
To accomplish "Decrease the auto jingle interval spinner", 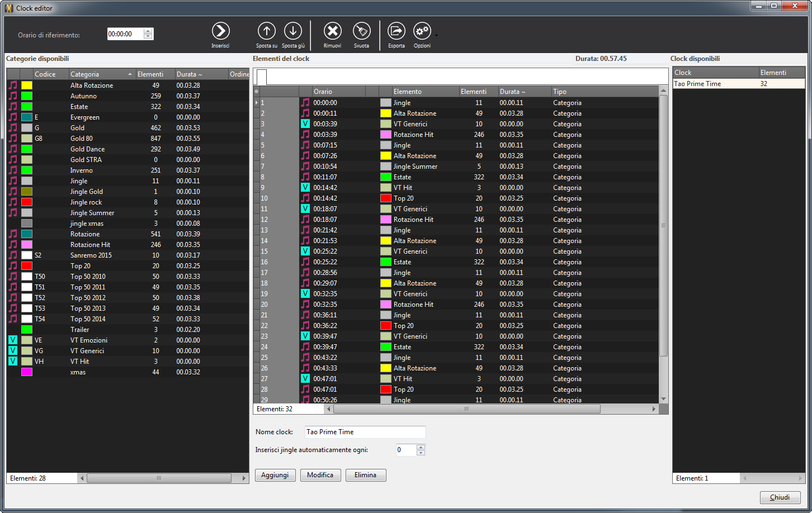I will click(421, 453).
